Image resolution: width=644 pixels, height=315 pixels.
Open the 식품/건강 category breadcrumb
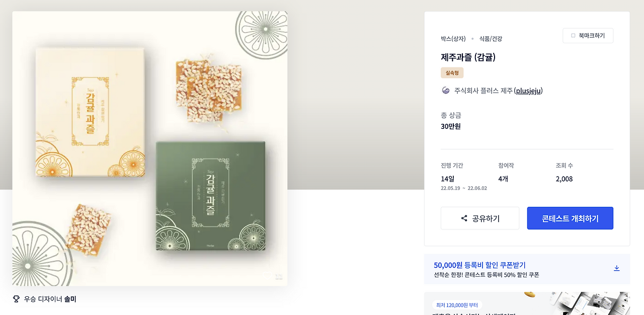coord(490,39)
